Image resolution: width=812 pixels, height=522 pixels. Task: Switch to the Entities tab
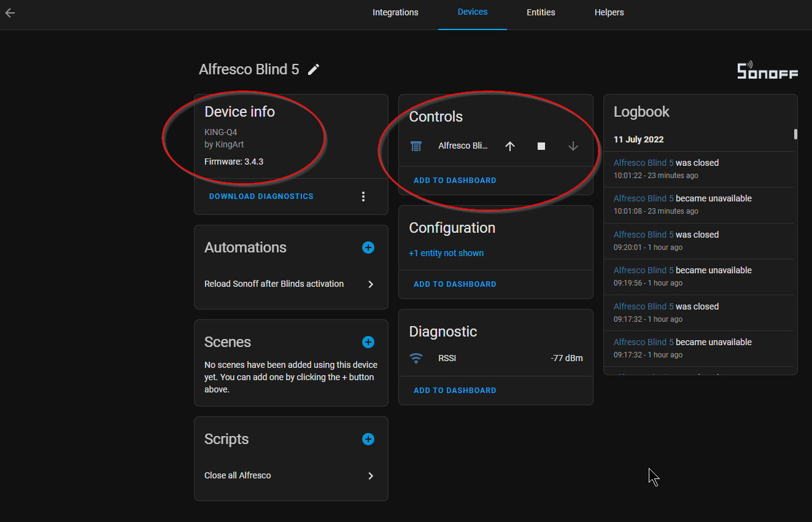[541, 12]
